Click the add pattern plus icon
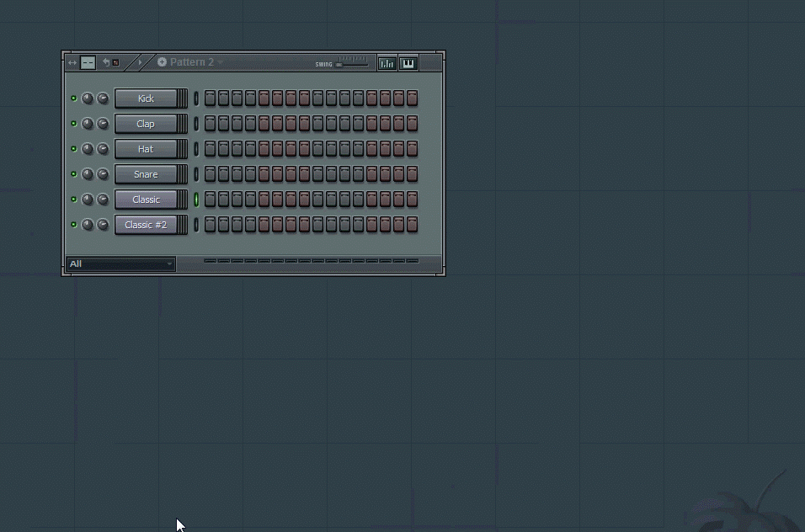 coord(162,62)
